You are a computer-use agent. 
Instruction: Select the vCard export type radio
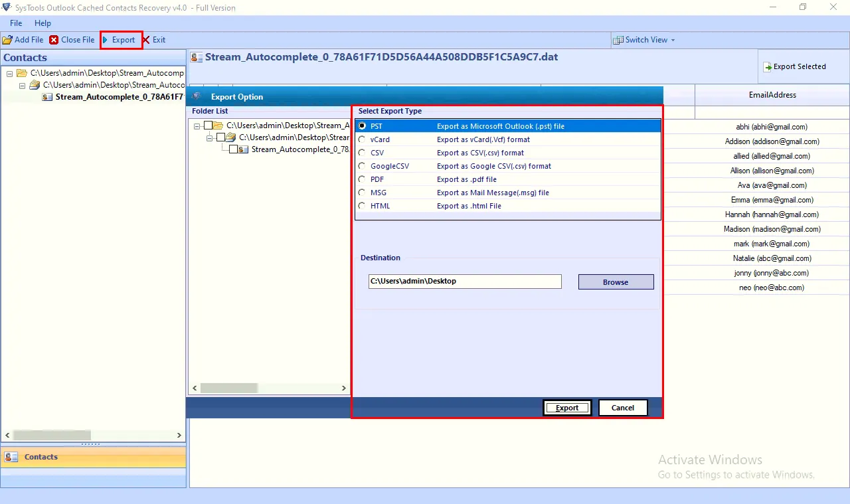pyautogui.click(x=362, y=139)
